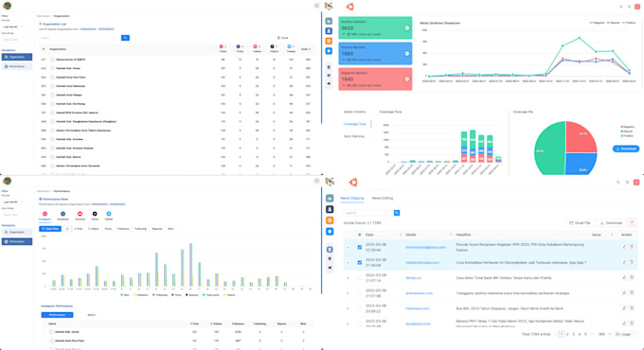Open the orange sidebar icon in Media Sentiment panel
This screenshot has height=350, width=644.
pos(329,41)
